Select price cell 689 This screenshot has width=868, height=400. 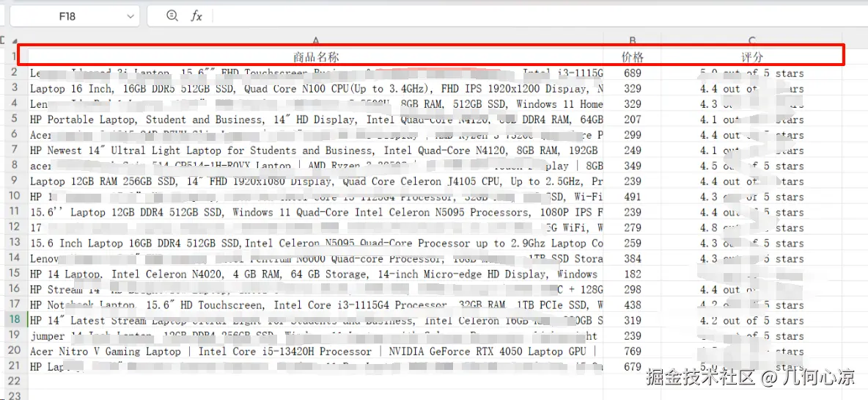(x=632, y=73)
